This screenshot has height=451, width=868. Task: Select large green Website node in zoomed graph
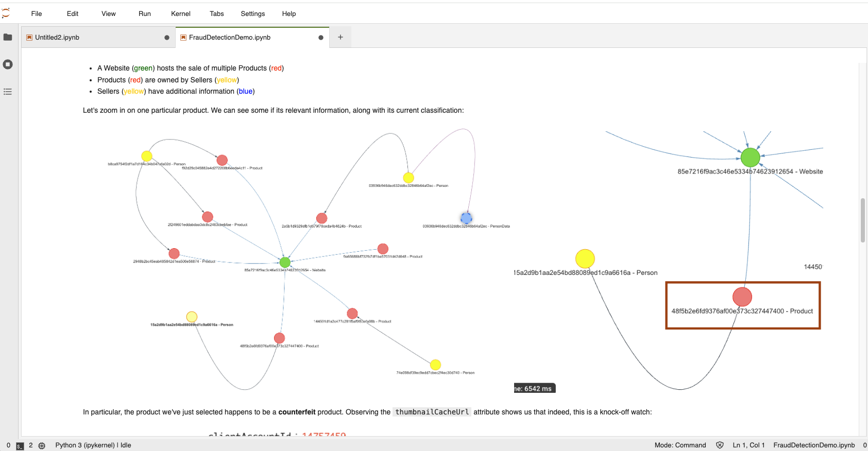tap(750, 158)
